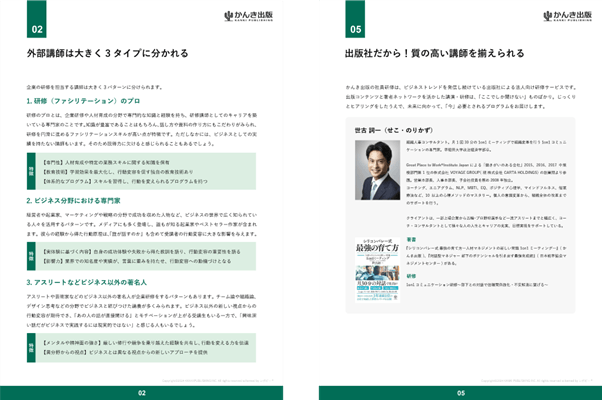Select the 最強の育て方 book cover image

377,270
